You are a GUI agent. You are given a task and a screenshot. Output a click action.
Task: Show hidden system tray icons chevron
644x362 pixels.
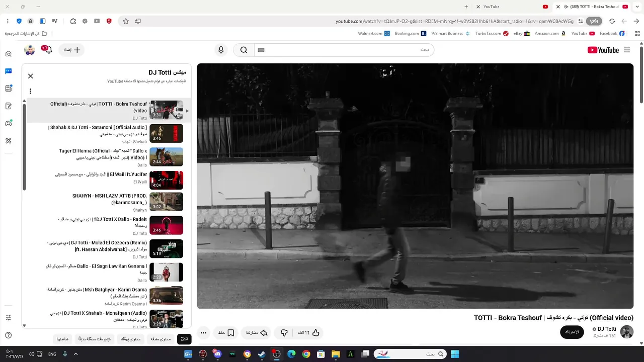[x=76, y=354]
